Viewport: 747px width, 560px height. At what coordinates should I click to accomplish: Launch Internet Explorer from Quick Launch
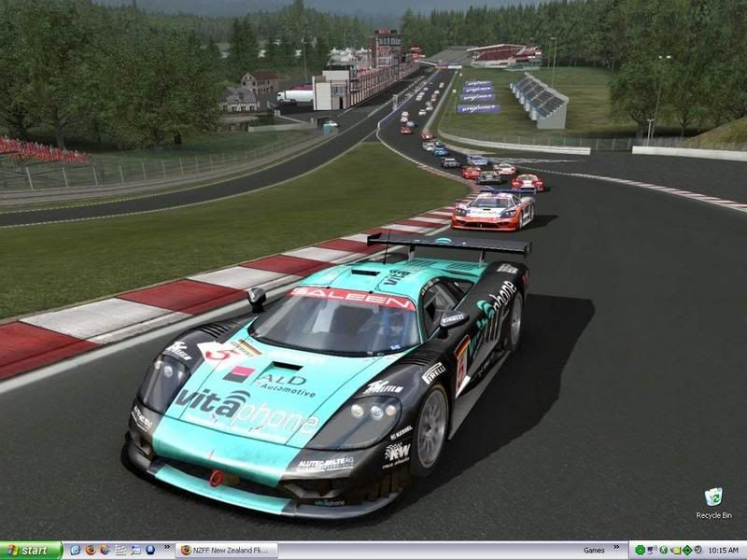pyautogui.click(x=76, y=551)
